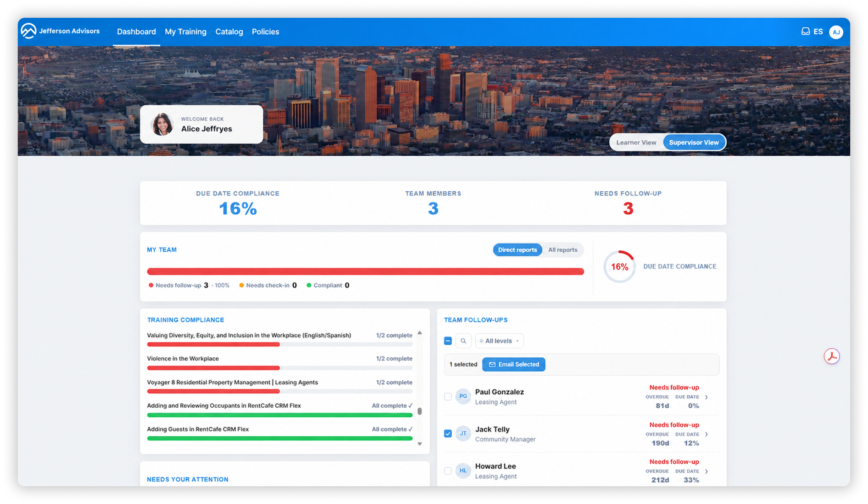The width and height of the screenshot is (868, 504).
Task: Click the PG avatar for Paul Gonzalez
Action: [x=463, y=396]
